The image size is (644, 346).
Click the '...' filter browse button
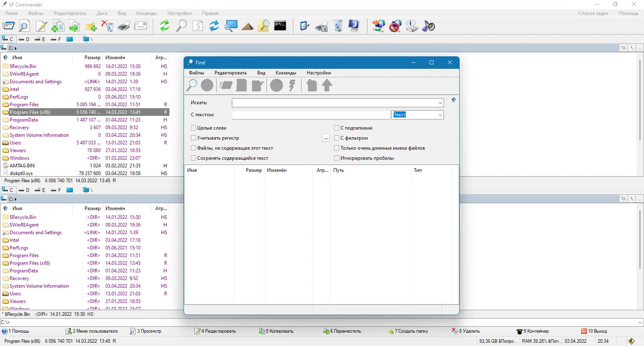tap(326, 138)
